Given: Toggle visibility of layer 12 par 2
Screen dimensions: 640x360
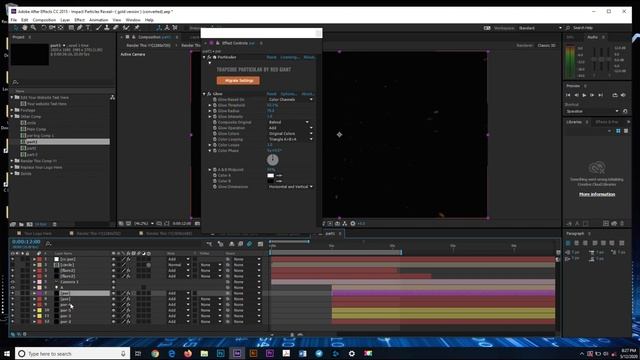Looking at the screenshot, I should [x=12, y=322].
